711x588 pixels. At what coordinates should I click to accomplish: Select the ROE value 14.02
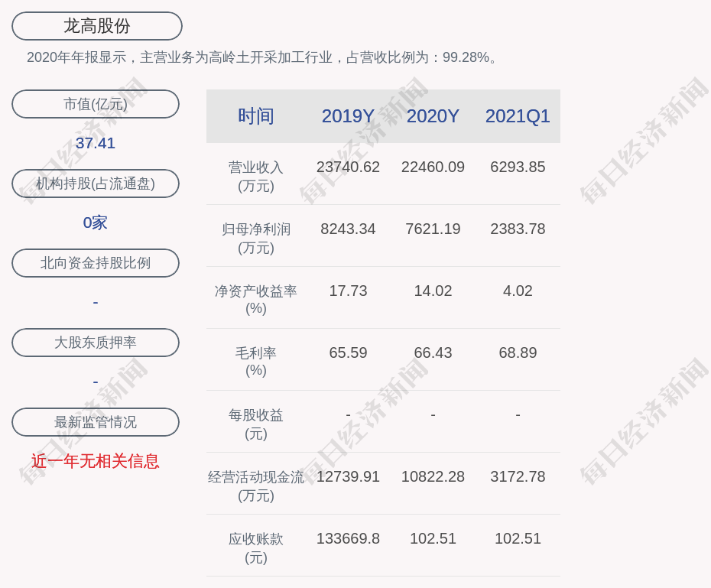tap(433, 291)
